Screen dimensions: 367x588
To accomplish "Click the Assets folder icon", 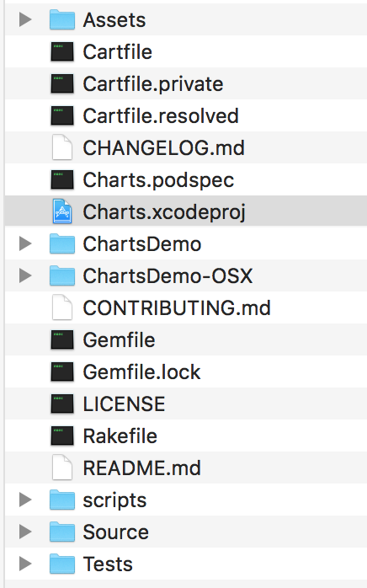I will pos(62,19).
